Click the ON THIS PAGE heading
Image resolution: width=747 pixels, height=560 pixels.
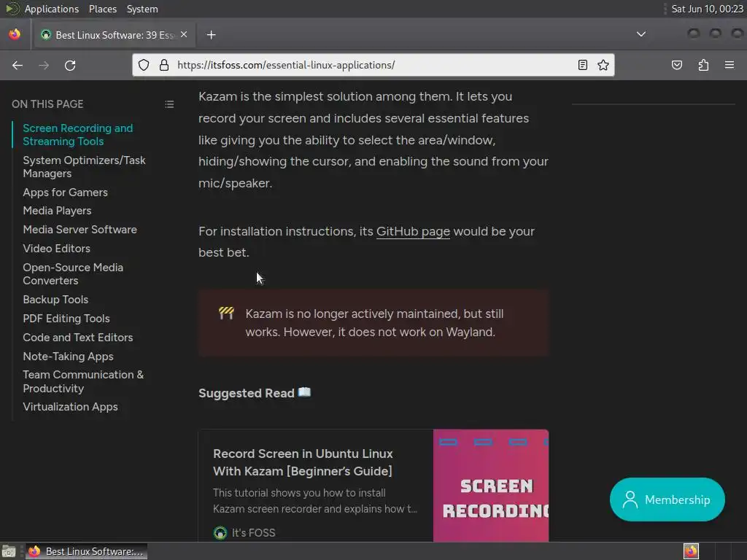click(47, 104)
